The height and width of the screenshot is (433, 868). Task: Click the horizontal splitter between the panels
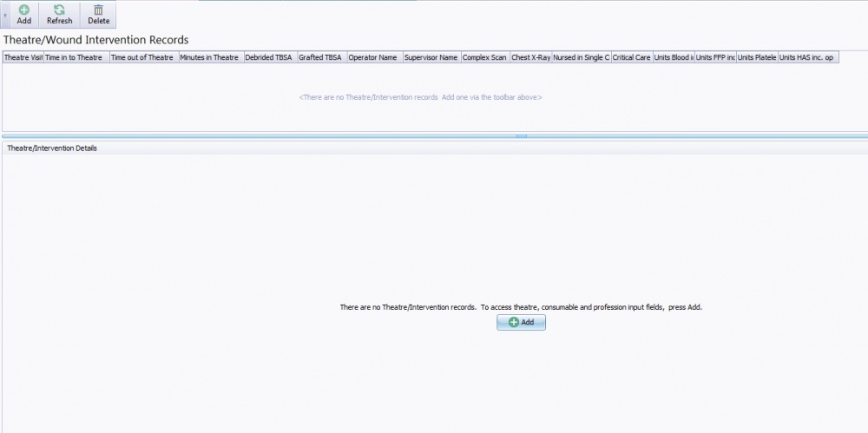521,136
